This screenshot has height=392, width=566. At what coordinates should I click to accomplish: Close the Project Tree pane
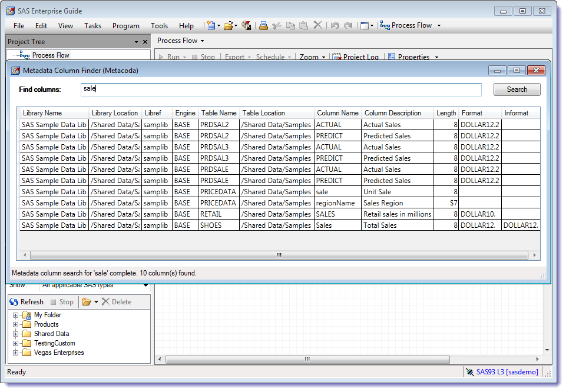tap(145, 42)
